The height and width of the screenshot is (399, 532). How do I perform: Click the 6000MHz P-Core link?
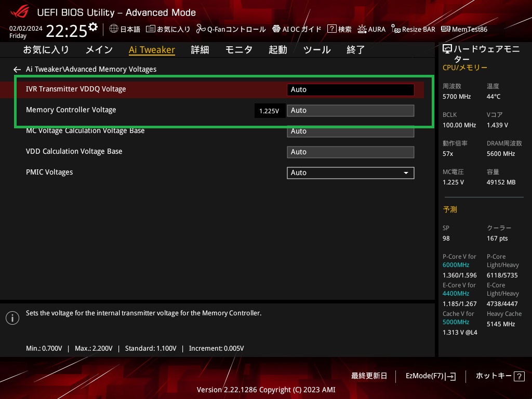click(x=456, y=265)
